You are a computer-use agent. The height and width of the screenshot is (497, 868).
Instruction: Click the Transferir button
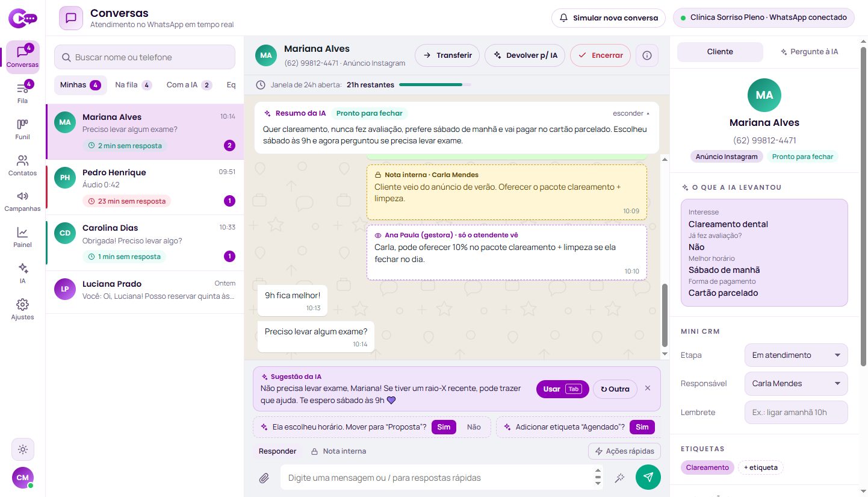[x=447, y=55]
